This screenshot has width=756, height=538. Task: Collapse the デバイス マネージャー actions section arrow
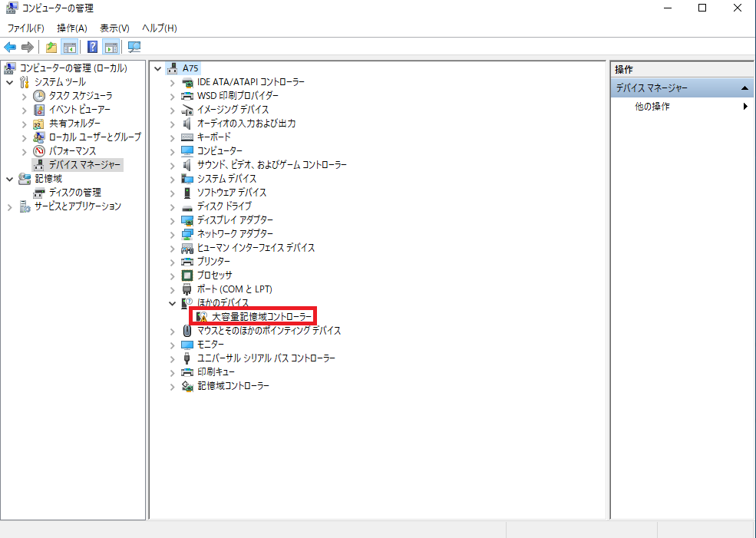[744, 88]
